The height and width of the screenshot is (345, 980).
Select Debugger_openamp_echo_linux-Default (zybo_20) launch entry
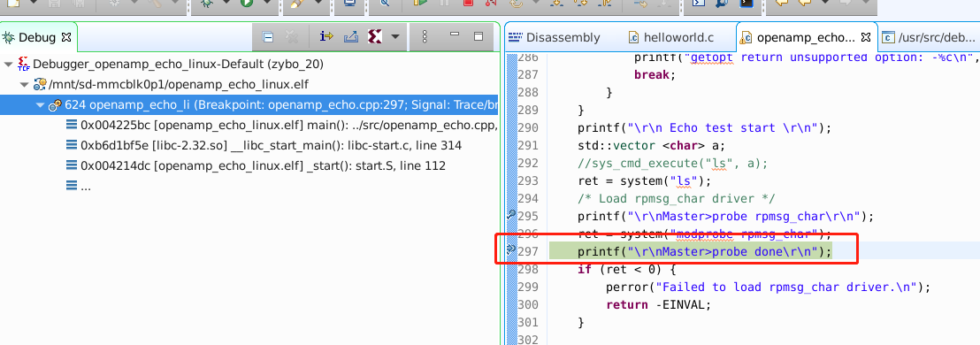click(178, 64)
